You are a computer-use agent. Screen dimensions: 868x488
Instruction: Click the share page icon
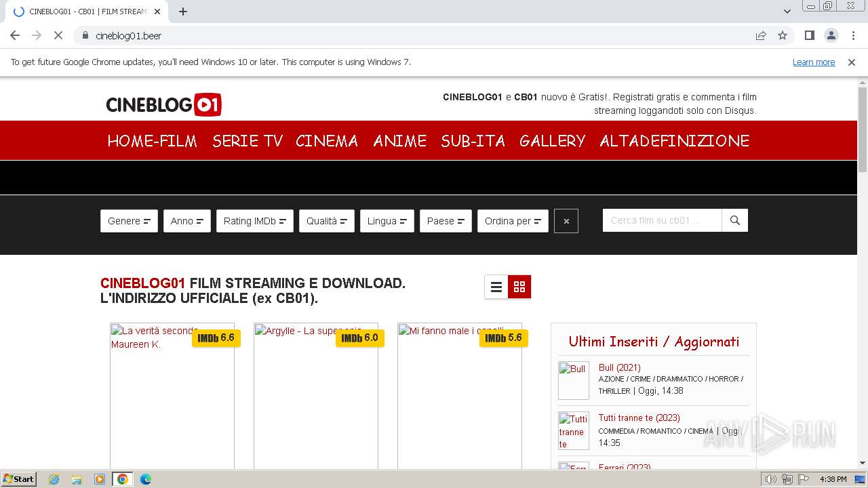point(761,35)
